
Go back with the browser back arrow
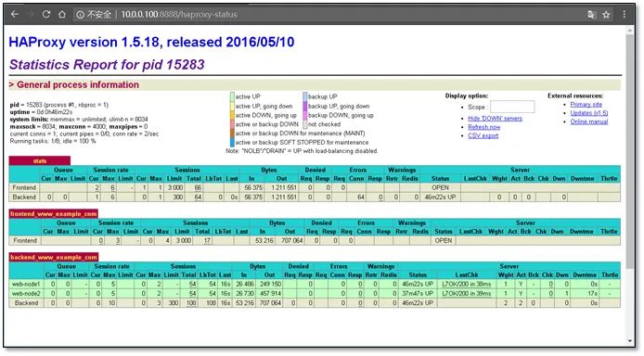tap(15, 14)
